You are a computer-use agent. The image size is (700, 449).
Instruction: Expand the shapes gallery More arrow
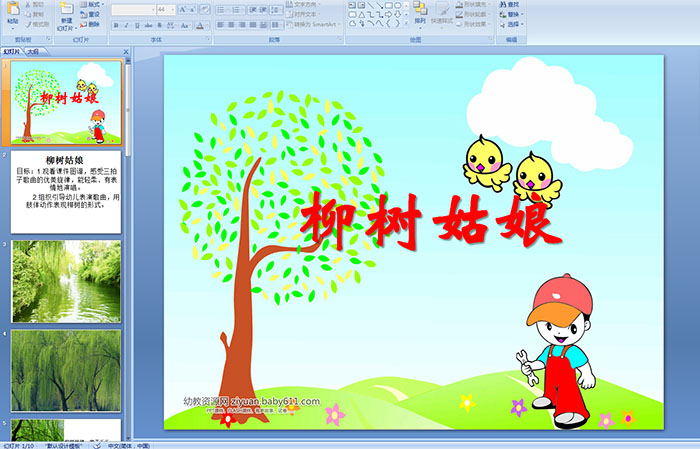click(x=406, y=24)
